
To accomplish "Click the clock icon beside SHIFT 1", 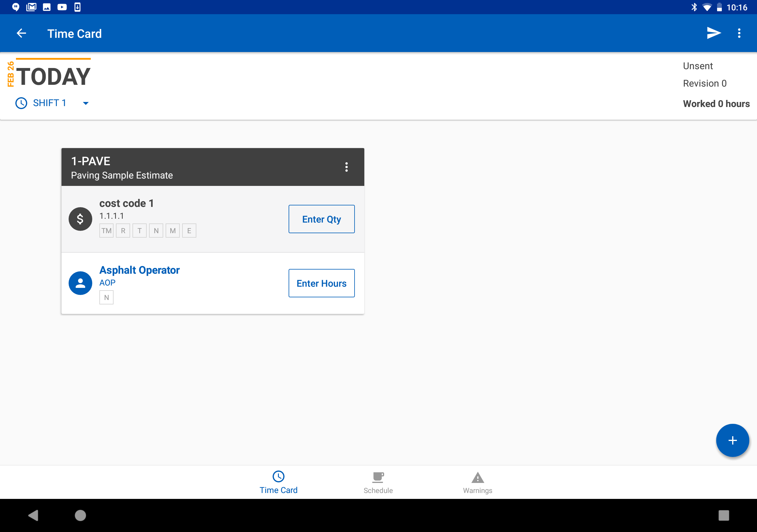I will click(21, 103).
